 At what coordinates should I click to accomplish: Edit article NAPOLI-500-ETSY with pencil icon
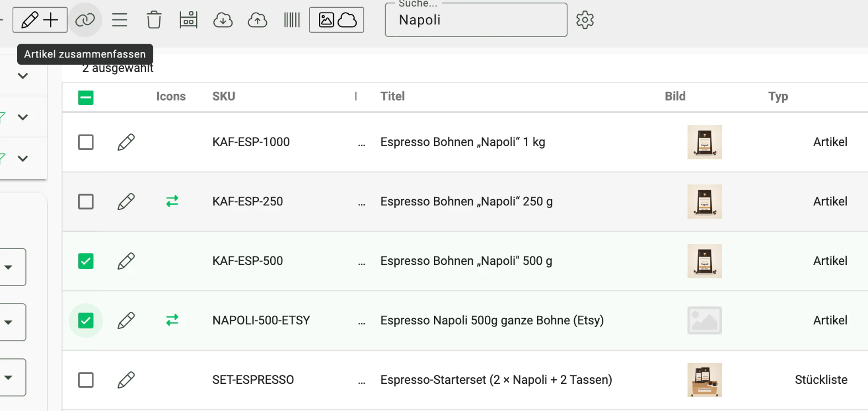click(126, 320)
